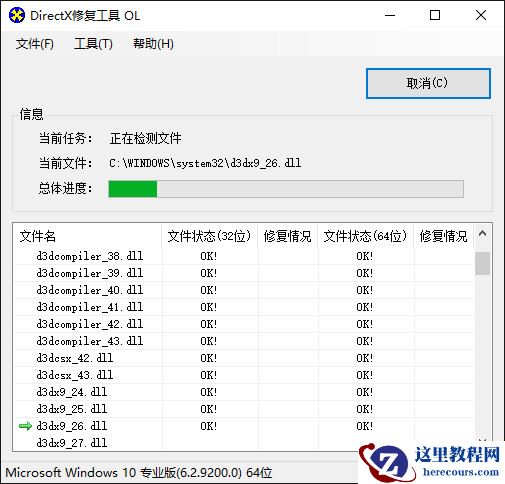Click the last 修复情况 column header

click(444, 236)
